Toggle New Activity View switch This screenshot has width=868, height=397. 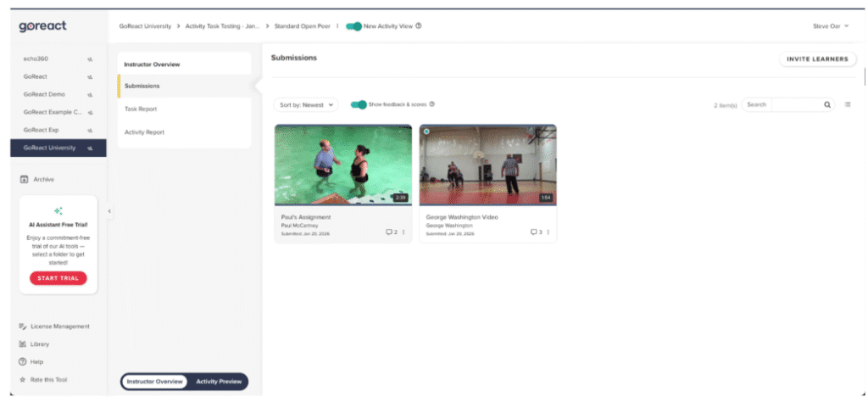tap(353, 26)
